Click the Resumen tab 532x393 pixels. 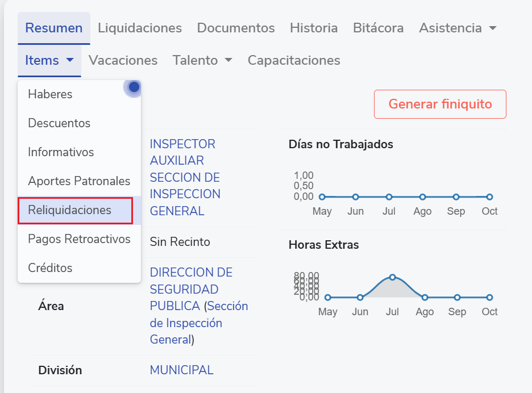(54, 28)
